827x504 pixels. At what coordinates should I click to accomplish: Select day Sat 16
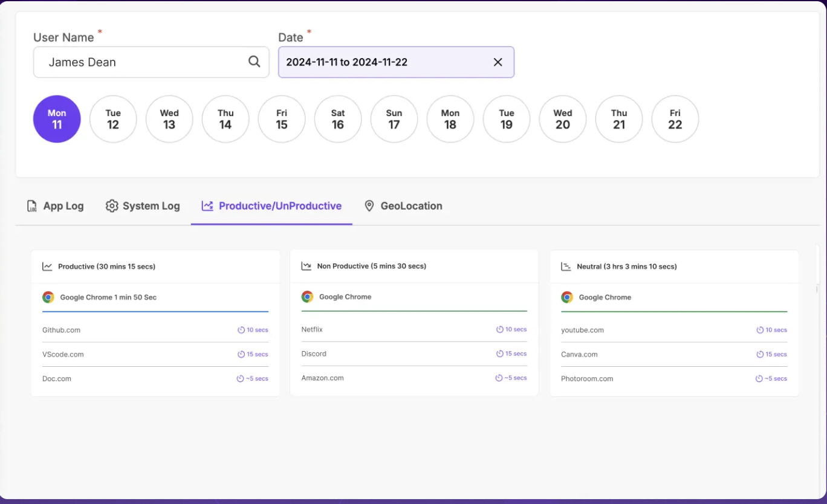pyautogui.click(x=338, y=119)
